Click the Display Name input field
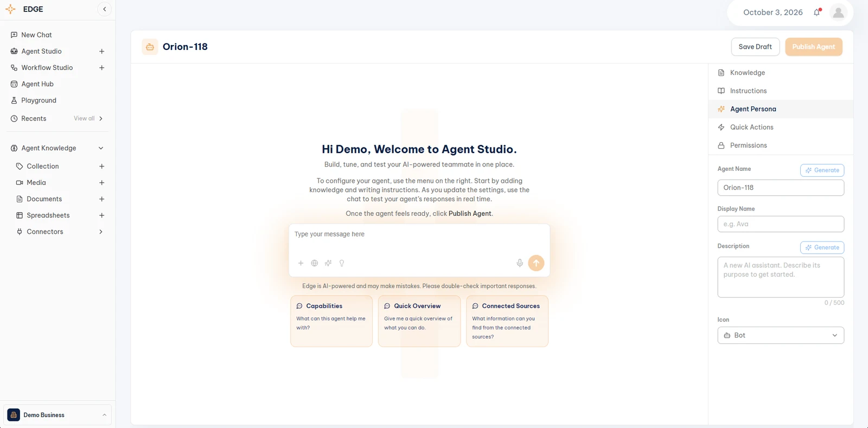 pyautogui.click(x=781, y=224)
